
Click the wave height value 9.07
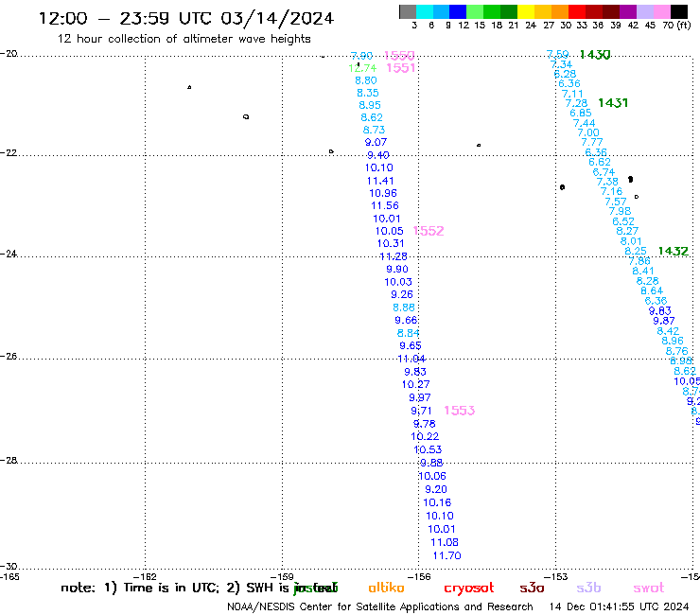pos(376,142)
